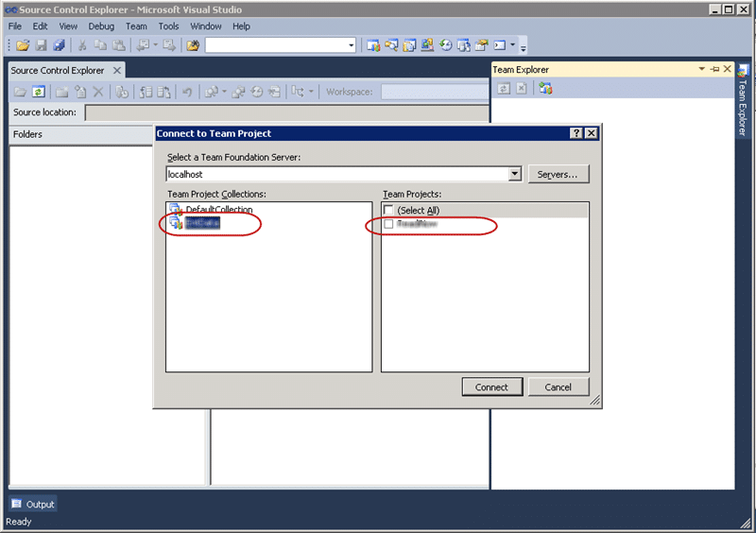
Task: Click the Undo arrow icon in Source Control toolbar
Action: point(187,92)
